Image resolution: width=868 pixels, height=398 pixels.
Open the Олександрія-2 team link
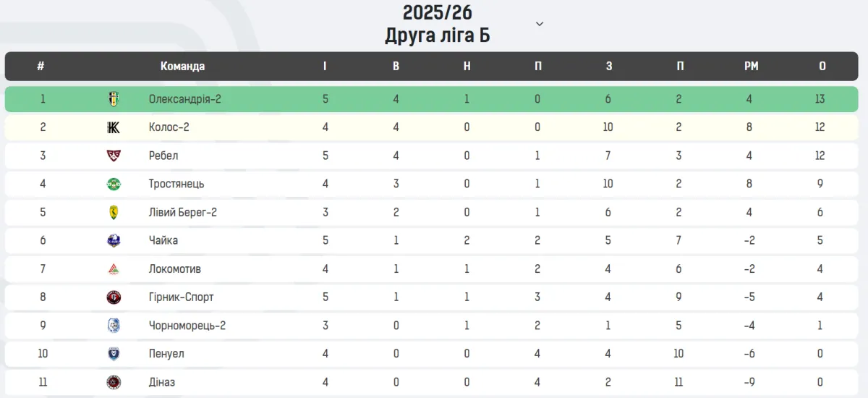[x=184, y=99]
